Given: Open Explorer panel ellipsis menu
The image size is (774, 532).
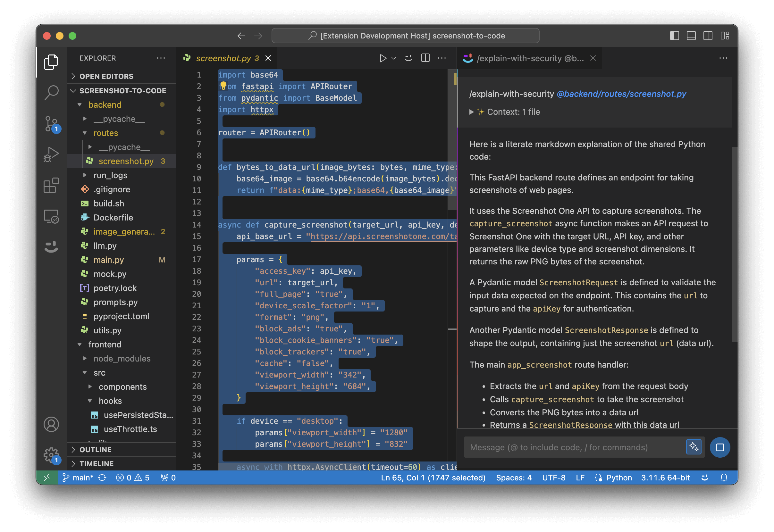Looking at the screenshot, I should point(161,58).
